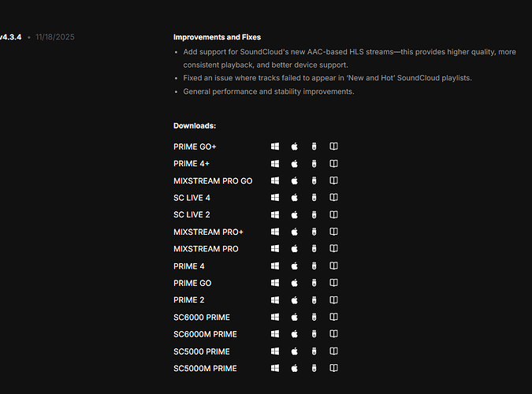Download SC6000 PRIME macOS updater
Image resolution: width=532 pixels, height=394 pixels.
point(295,318)
